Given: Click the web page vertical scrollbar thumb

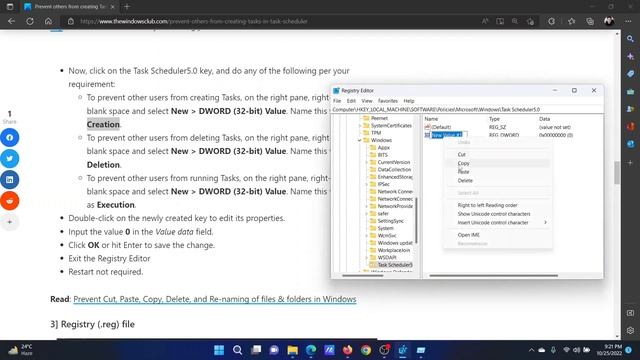Looking at the screenshot, I should 617,172.
